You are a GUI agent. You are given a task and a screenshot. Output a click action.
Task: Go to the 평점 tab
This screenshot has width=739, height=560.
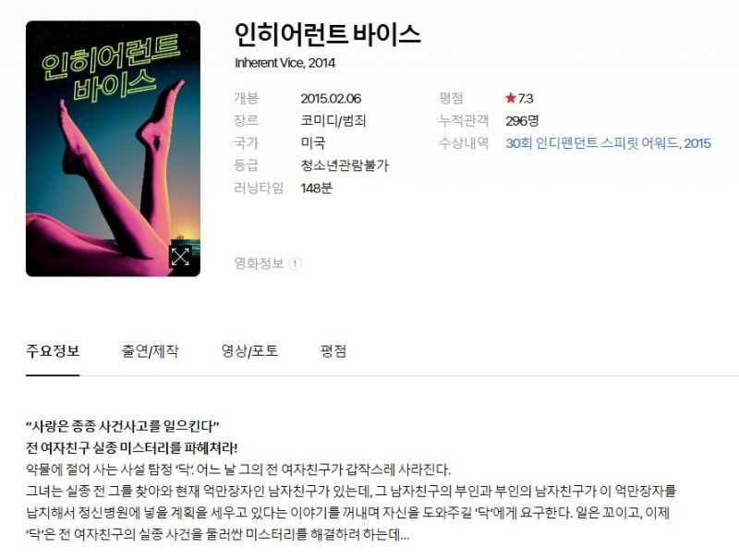[333, 351]
